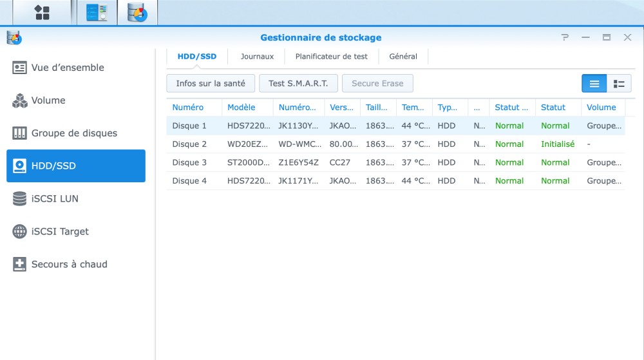Screen dimensions: 644x360
Task: Select the Disque 3 row
Action: [x=189, y=163]
